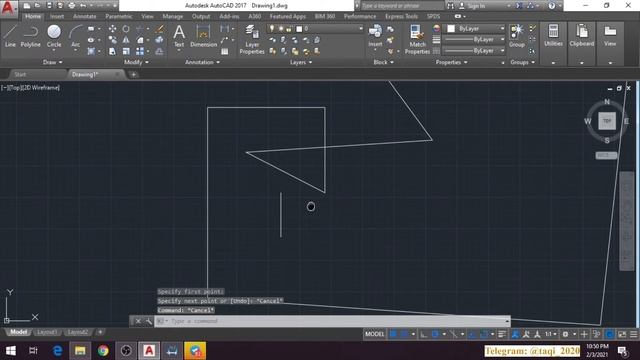This screenshot has width=640, height=360.
Task: Open the Parametric ribbon tab
Action: [119, 16]
